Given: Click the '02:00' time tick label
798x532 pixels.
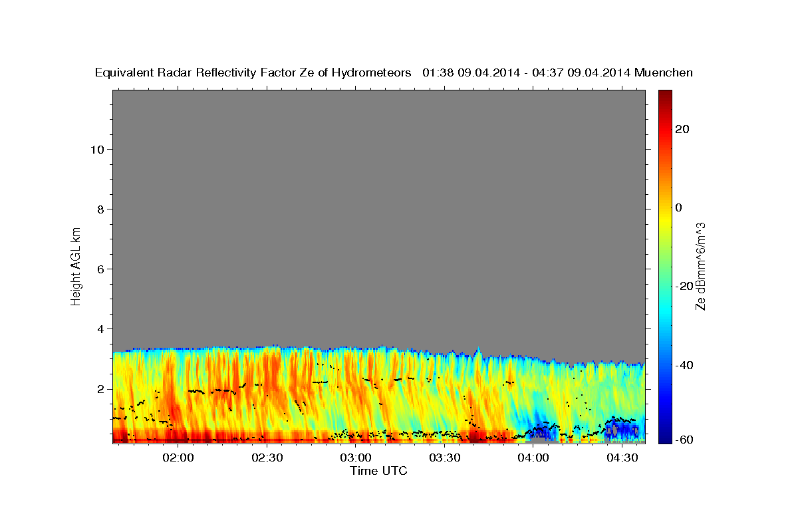Looking at the screenshot, I should pos(178,458).
